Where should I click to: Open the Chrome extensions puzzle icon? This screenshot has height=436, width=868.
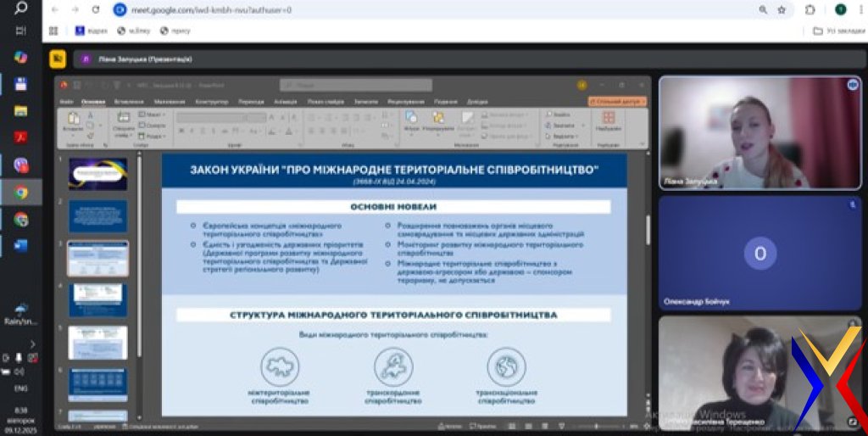click(x=810, y=9)
